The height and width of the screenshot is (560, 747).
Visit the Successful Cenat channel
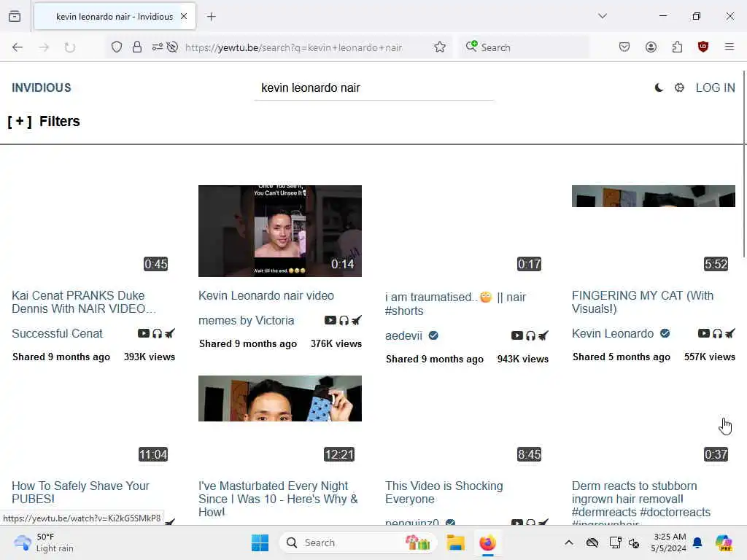coord(57,334)
